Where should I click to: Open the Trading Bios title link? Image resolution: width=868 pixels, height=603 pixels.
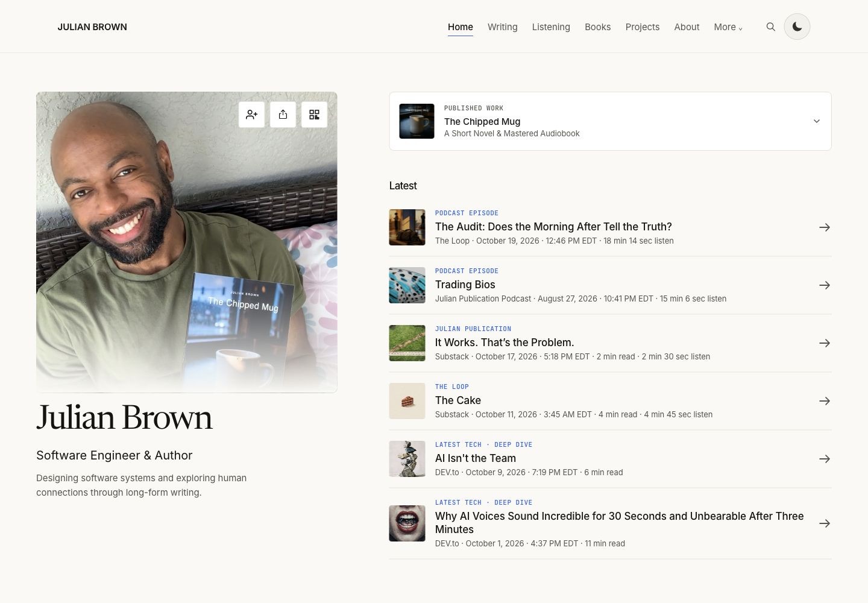465,285
